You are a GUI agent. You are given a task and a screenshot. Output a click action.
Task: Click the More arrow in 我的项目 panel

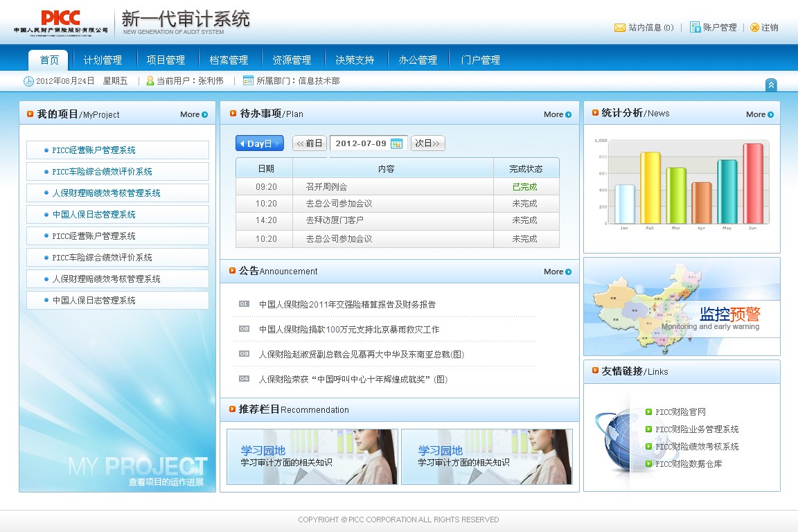tap(204, 114)
